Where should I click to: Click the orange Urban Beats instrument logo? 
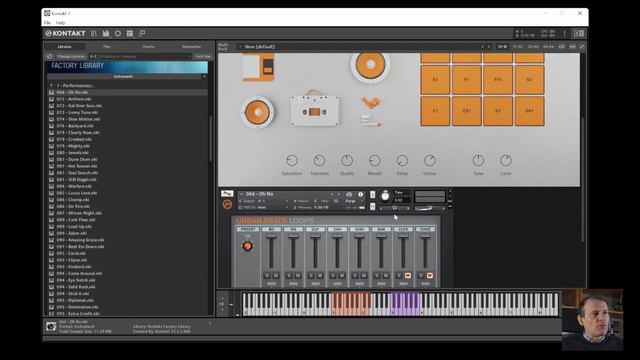[x=227, y=204]
